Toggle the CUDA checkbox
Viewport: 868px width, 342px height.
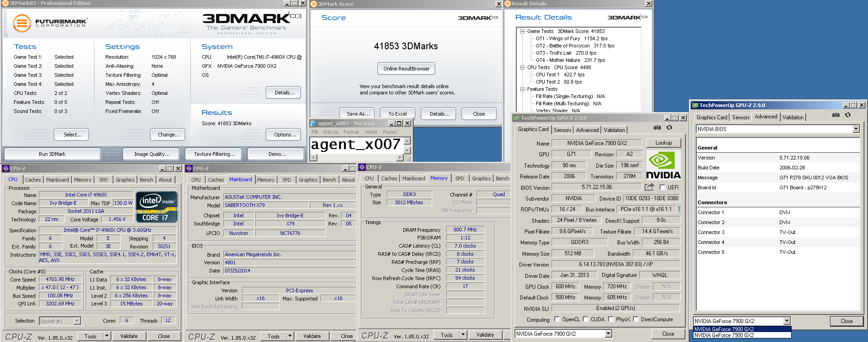pos(585,319)
